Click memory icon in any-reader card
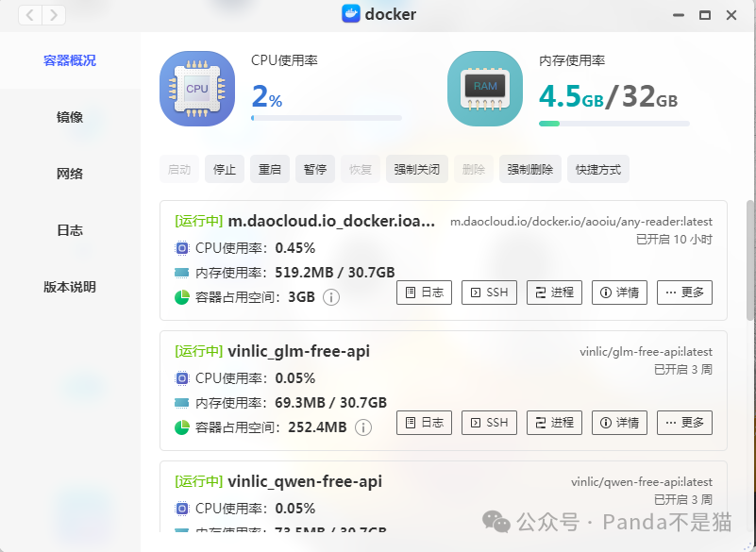Image resolution: width=756 pixels, height=552 pixels. [181, 273]
